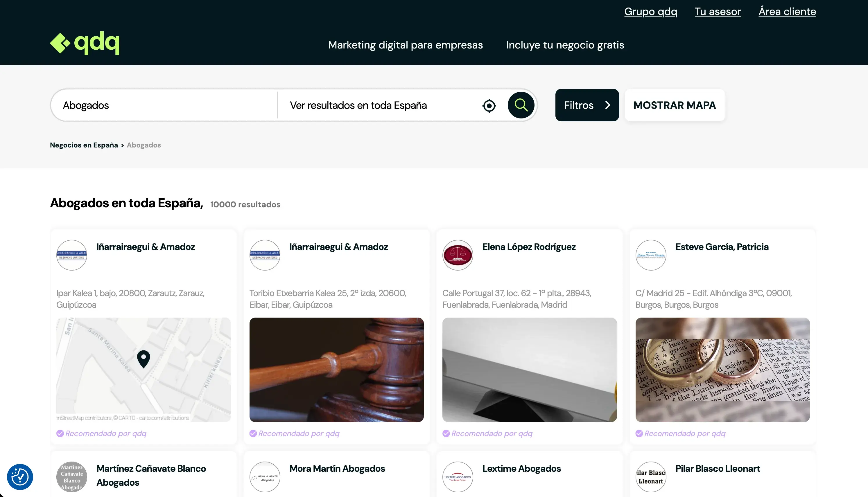Image resolution: width=868 pixels, height=497 pixels.
Task: Click the 10000 resultados count text
Action: tap(245, 204)
